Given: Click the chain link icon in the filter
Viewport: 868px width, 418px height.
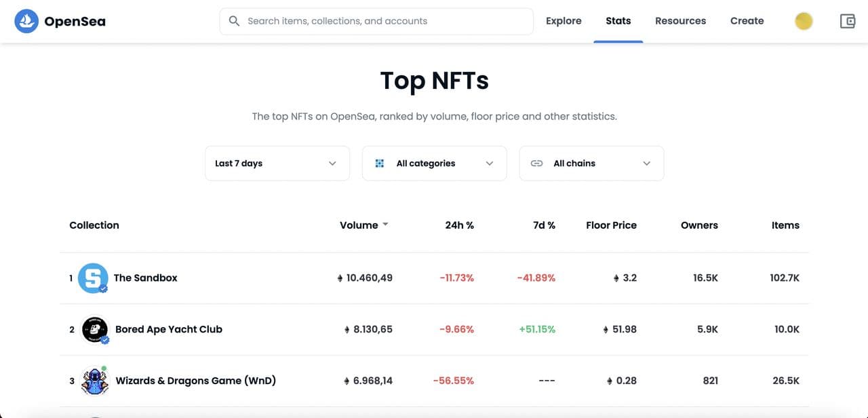Looking at the screenshot, I should 536,164.
